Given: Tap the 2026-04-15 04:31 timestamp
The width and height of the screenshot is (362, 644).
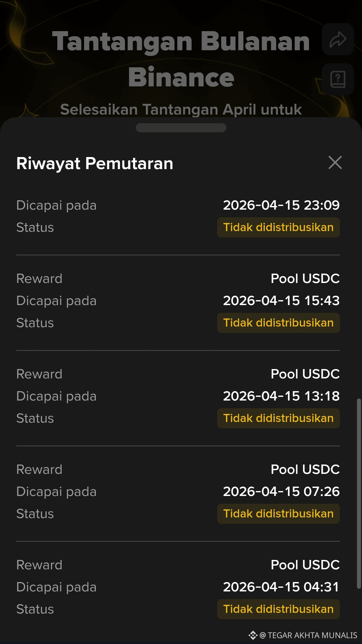Looking at the screenshot, I should pos(282,587).
